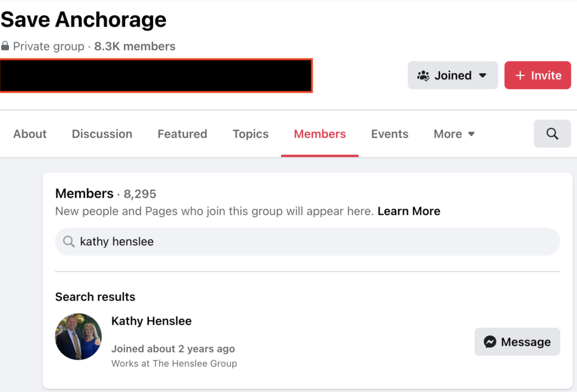Click the magnifier search icon button
577x392 pixels.
point(552,134)
